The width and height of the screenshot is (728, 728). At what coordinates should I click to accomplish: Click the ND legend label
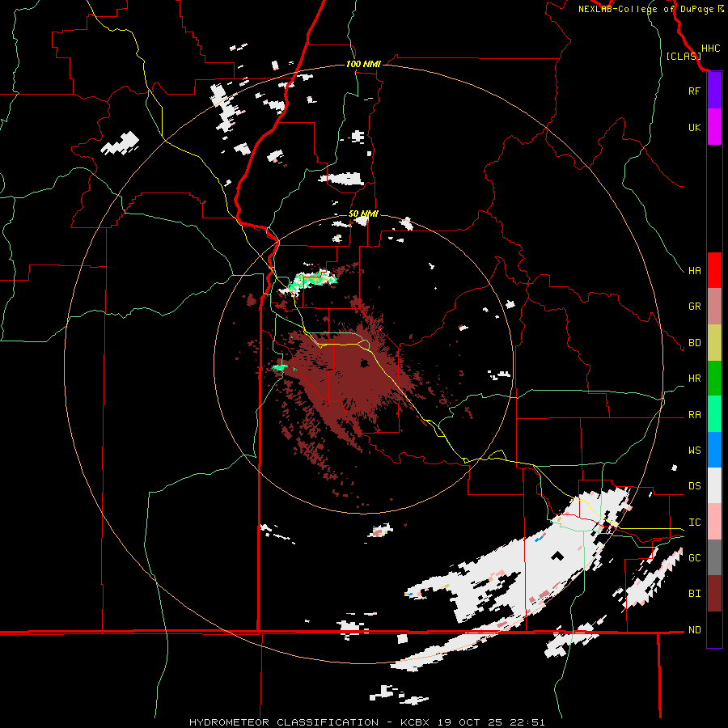pyautogui.click(x=694, y=630)
